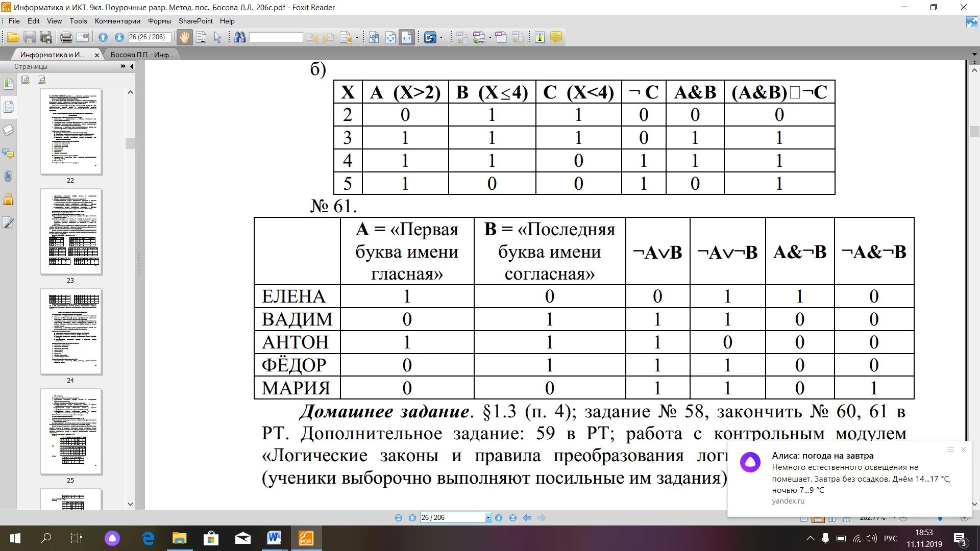Show hidden system tray icons
This screenshot has height=551, width=980.
coord(810,538)
